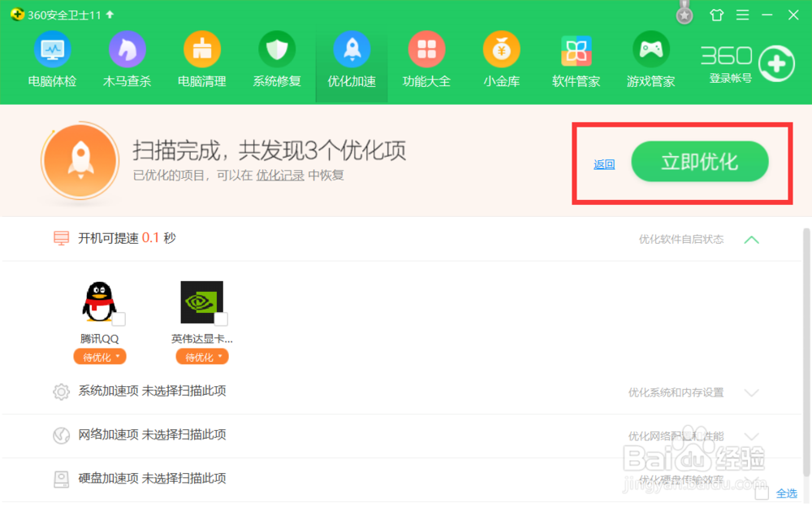812x512 pixels.
Task: Open 优化记录 to restore optimized items
Action: 280,175
